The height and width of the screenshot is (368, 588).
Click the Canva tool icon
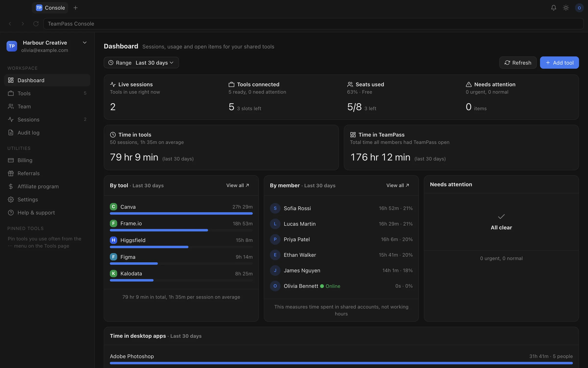(113, 207)
